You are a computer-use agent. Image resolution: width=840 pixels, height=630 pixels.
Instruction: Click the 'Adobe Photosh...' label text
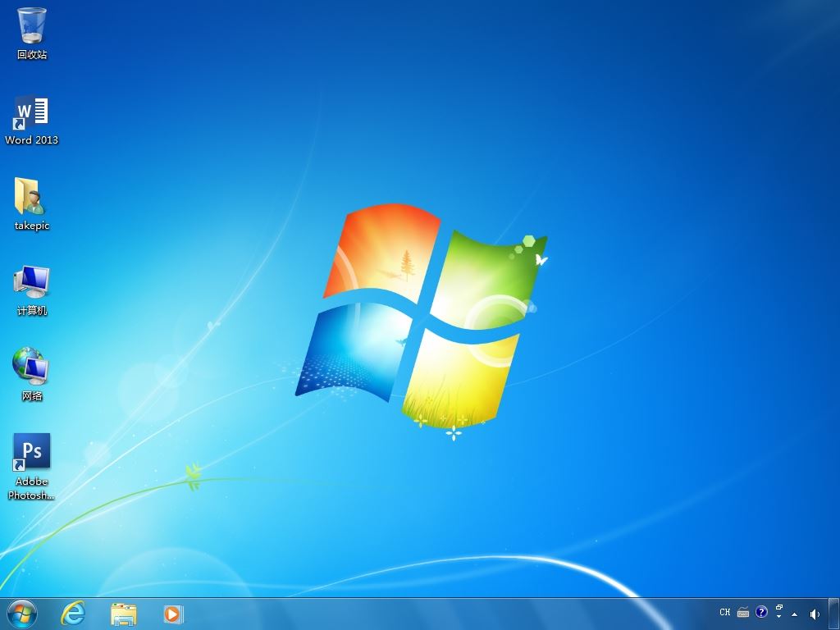tap(31, 488)
